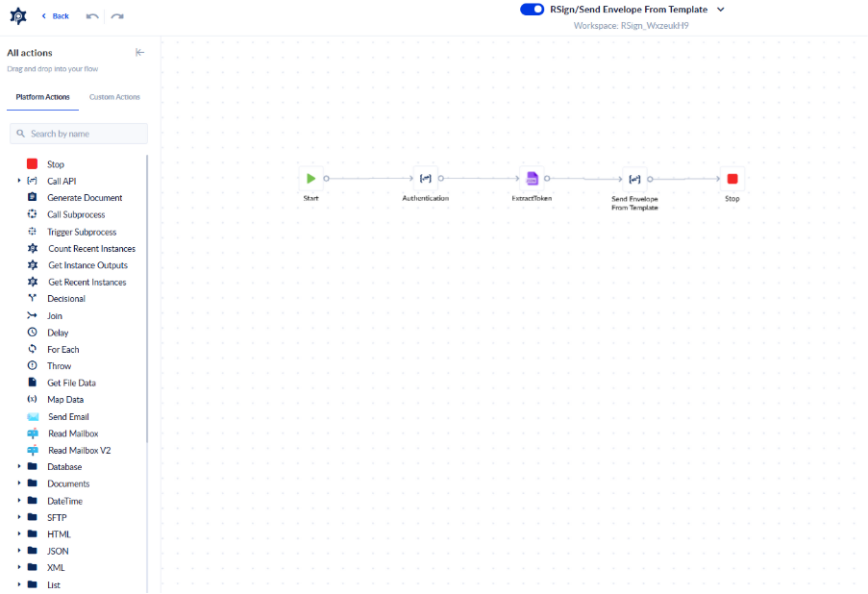
Task: Click the undo arrow icon
Action: pos(92,16)
